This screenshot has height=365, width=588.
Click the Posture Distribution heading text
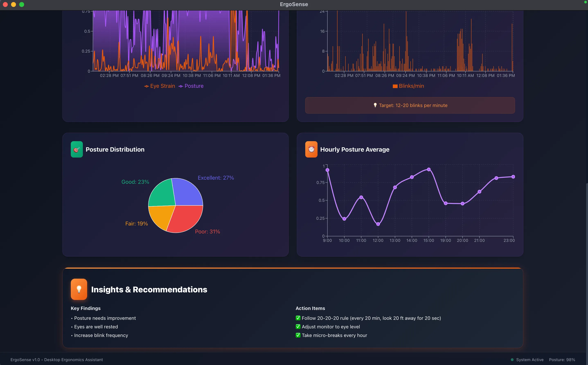click(x=115, y=149)
